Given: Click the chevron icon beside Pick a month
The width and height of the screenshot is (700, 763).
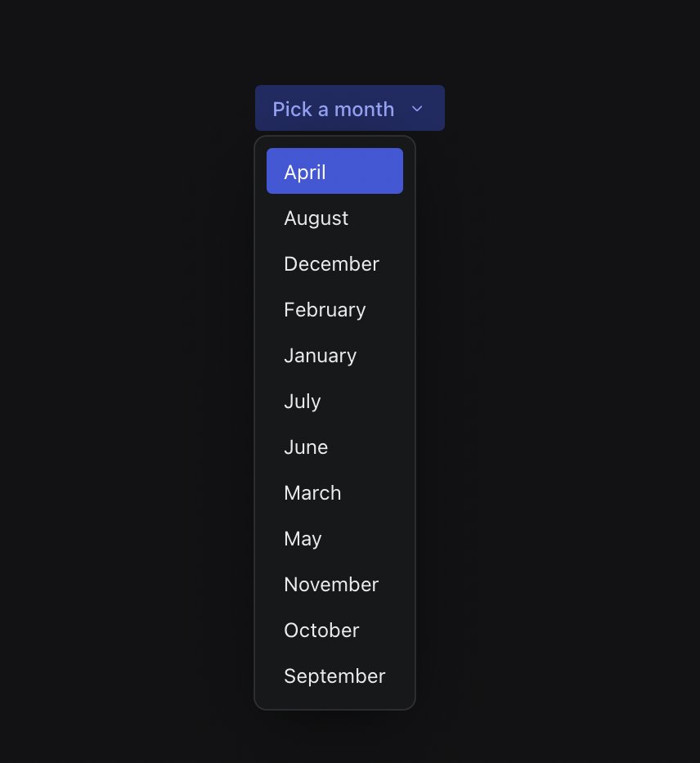Looking at the screenshot, I should tap(417, 109).
